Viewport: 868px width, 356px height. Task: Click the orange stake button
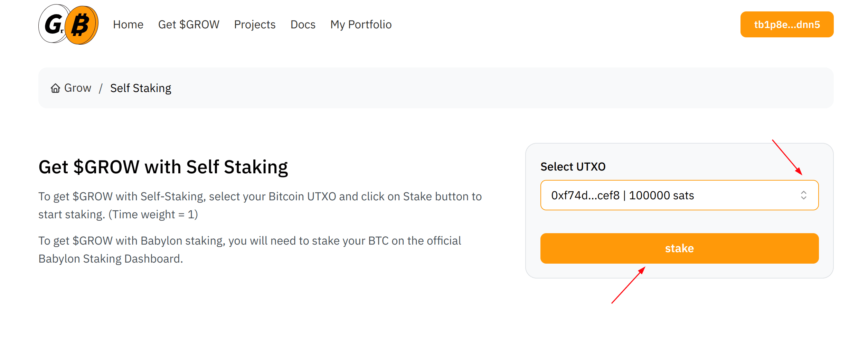tap(679, 248)
